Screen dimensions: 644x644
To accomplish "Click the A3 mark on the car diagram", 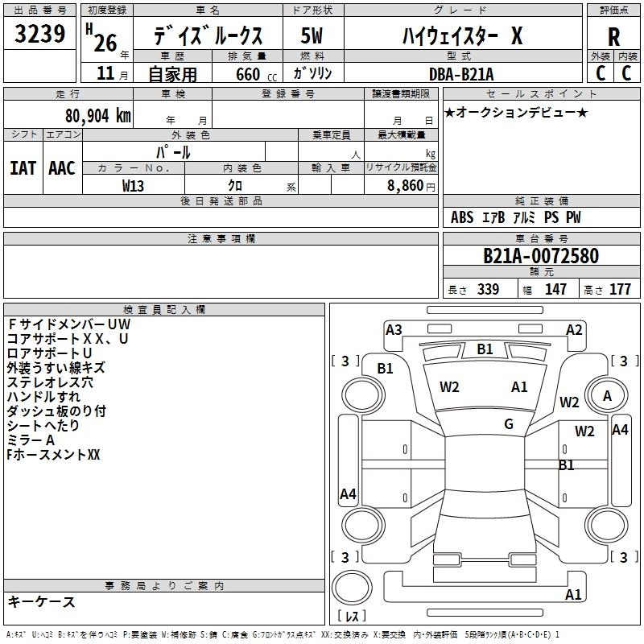I will click(394, 329).
